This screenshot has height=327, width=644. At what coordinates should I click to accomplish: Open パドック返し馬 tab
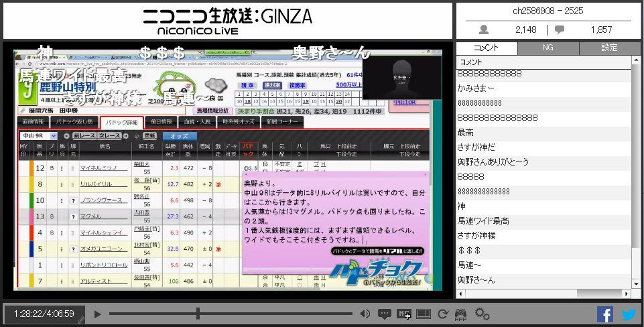74,122
